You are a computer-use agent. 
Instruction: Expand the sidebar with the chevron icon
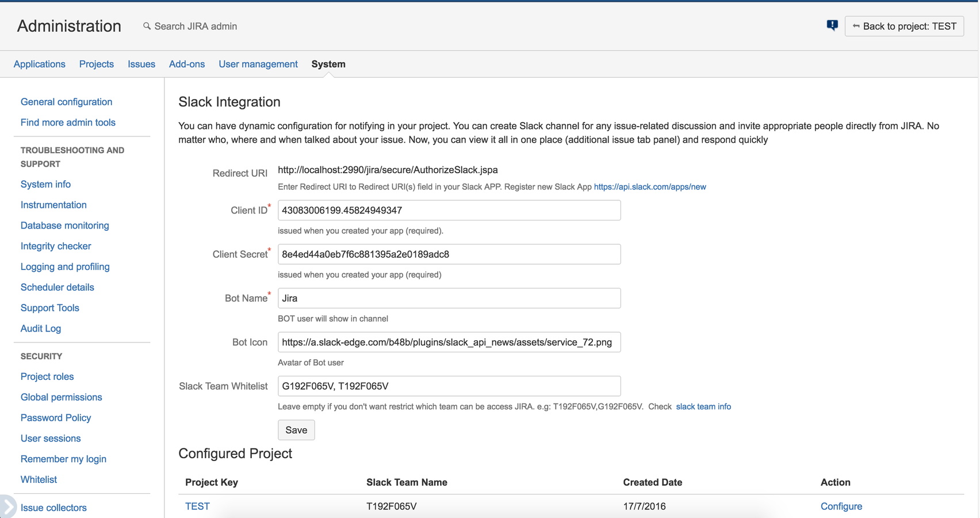tap(7, 506)
